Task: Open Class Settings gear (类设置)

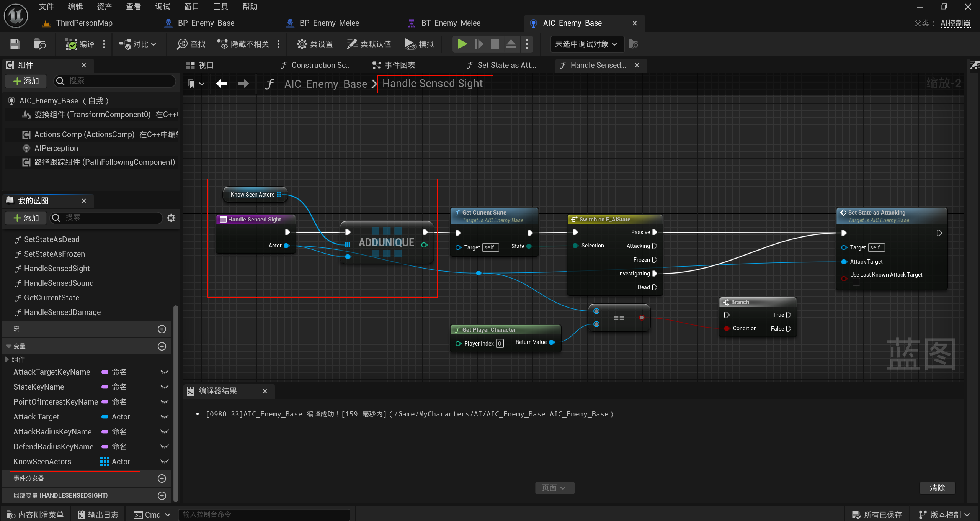Action: (302, 44)
